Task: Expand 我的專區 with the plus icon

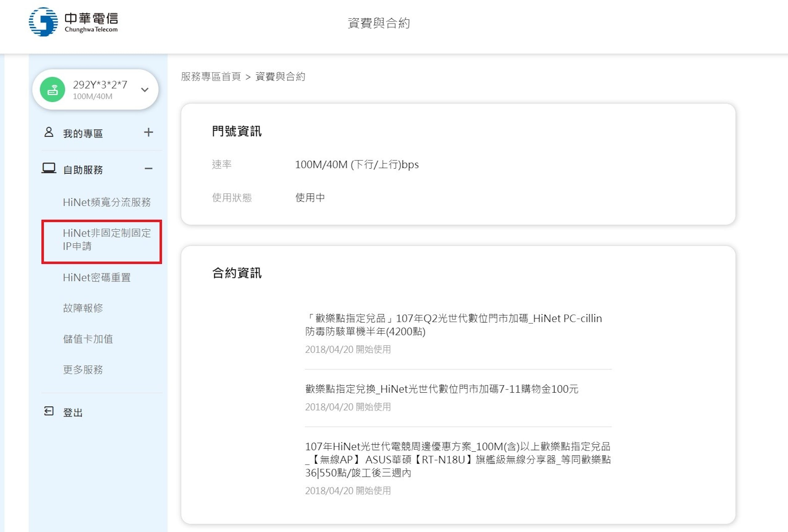Action: (x=148, y=132)
